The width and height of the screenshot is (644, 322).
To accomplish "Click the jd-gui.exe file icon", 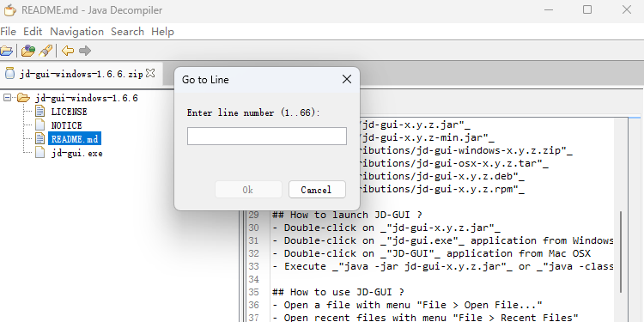I will pos(39,153).
